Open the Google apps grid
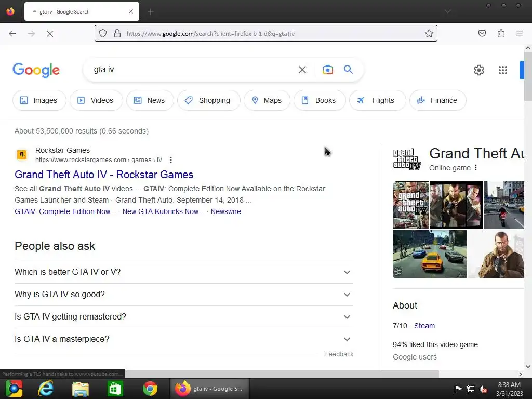 click(x=502, y=70)
